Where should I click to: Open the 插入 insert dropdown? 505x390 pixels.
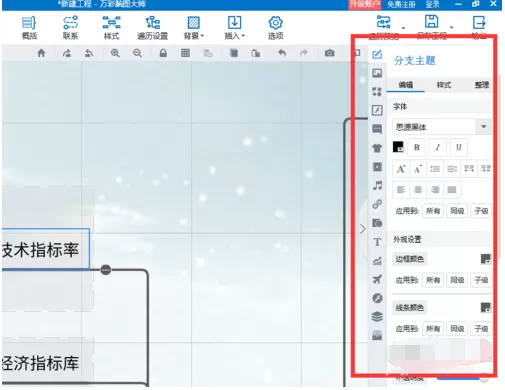pos(234,28)
